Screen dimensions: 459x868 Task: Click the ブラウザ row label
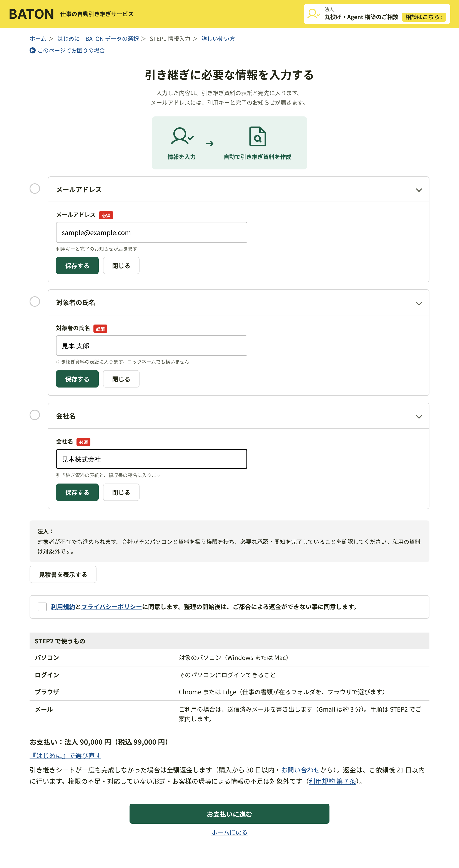(x=47, y=692)
